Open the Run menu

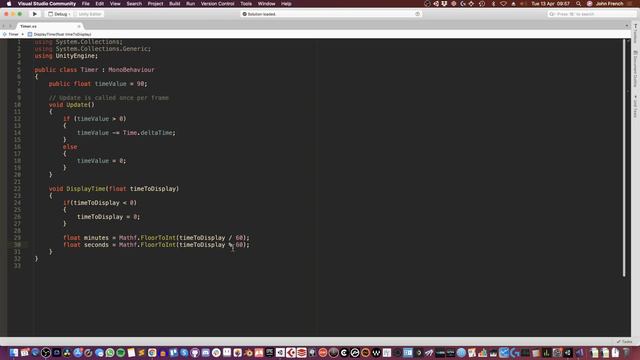point(190,4)
